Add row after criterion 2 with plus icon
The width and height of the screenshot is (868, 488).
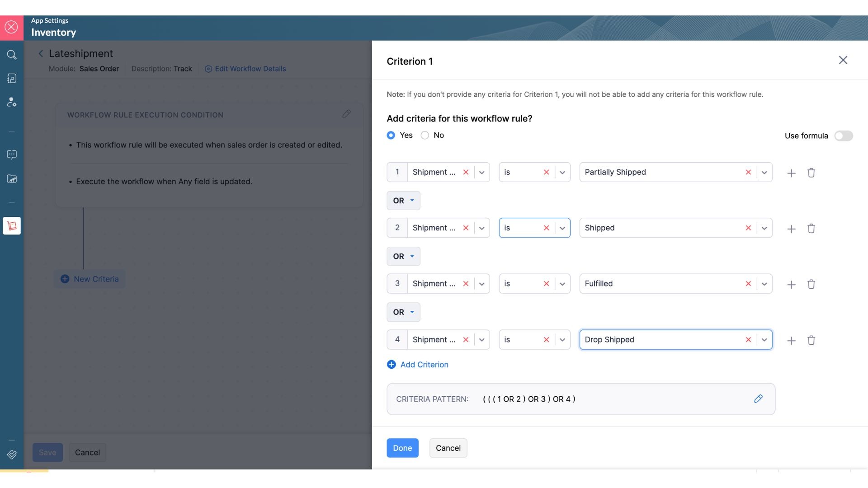(x=791, y=229)
